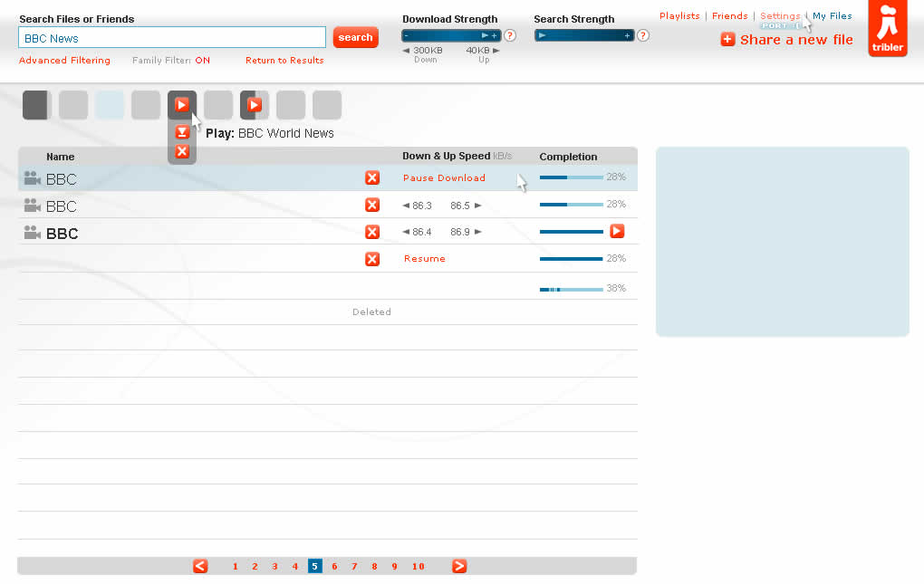Click the 86.4 download speed value
This screenshot has height=584, width=924.
(422, 232)
